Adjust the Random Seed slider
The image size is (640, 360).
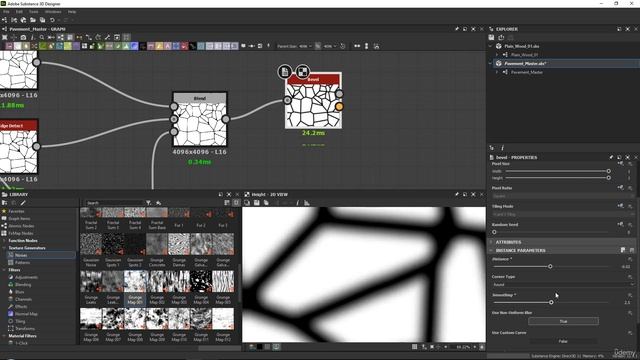(x=551, y=232)
